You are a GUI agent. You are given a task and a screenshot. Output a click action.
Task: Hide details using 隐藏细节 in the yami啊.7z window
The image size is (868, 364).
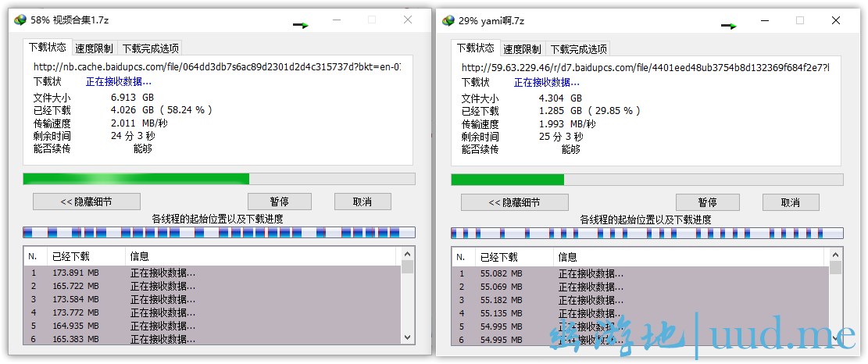coord(514,202)
